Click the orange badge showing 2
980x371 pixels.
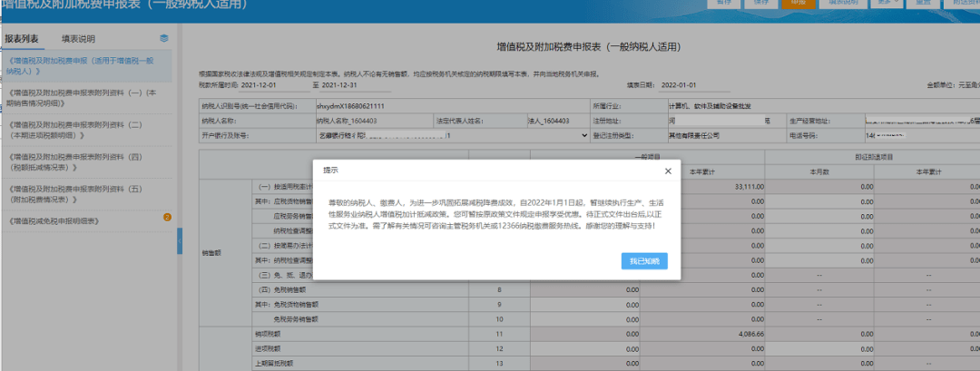pyautogui.click(x=167, y=218)
